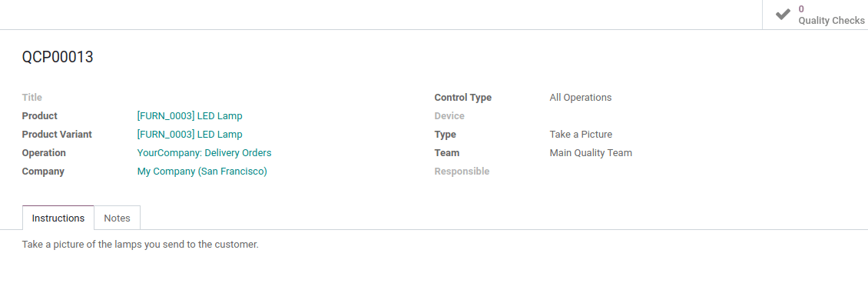Select the Take a Picture type value

(x=581, y=134)
